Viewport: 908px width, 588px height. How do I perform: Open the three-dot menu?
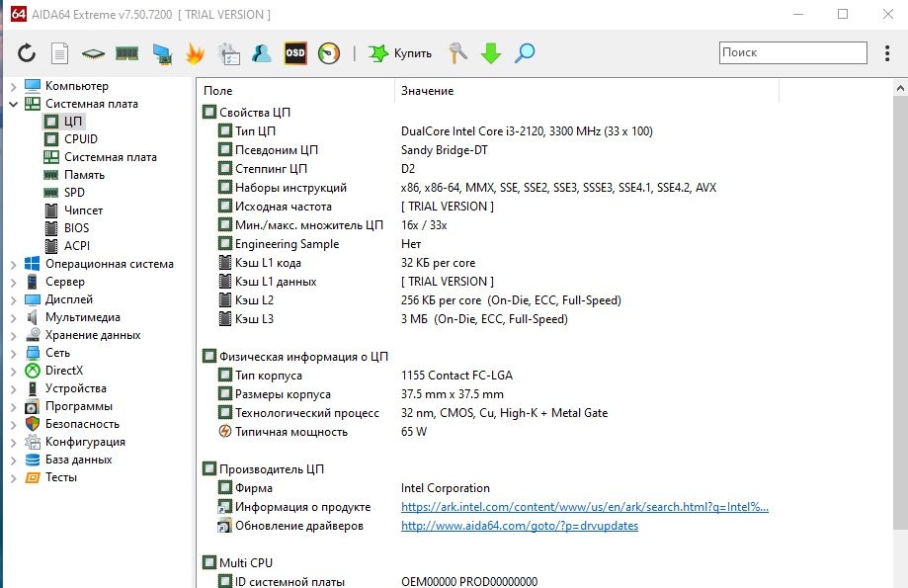pyautogui.click(x=887, y=53)
